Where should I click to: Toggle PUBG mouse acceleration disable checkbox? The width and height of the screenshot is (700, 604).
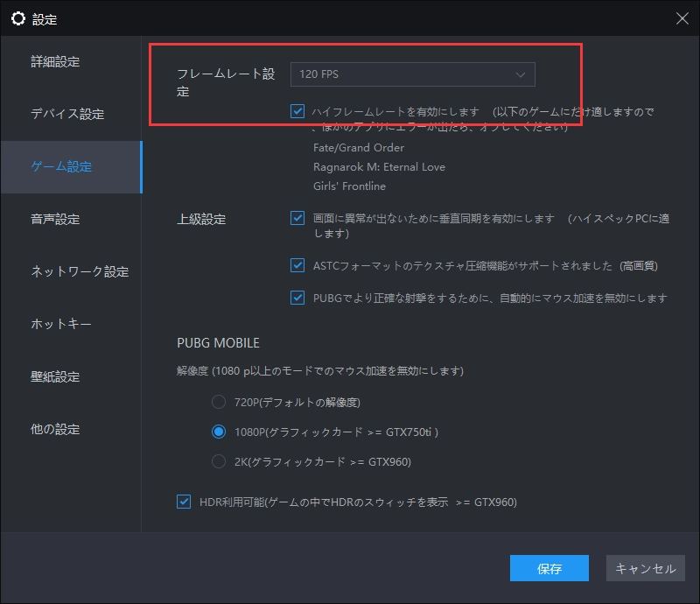[297, 298]
